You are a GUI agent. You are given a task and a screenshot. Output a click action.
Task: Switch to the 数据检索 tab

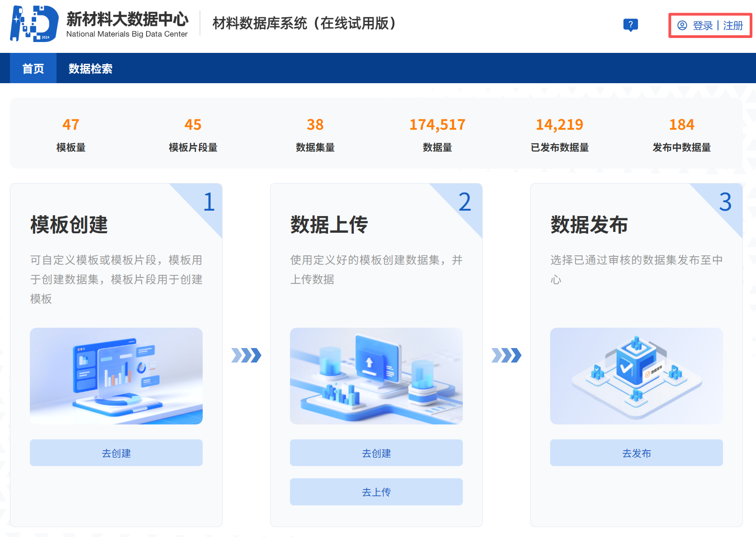point(90,68)
